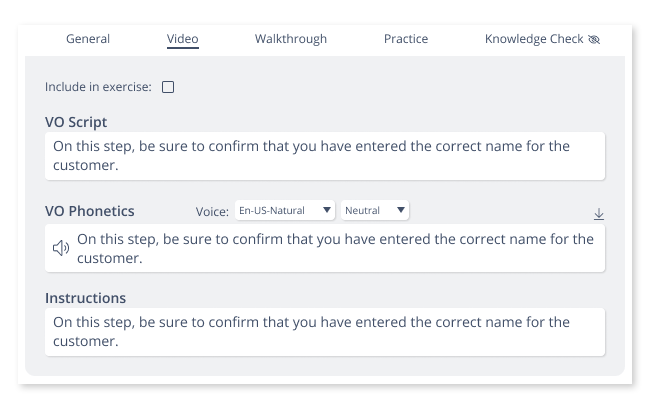Click the Include in exercise label
Image resolution: width=650 pixels, height=400 pixels.
(x=98, y=87)
